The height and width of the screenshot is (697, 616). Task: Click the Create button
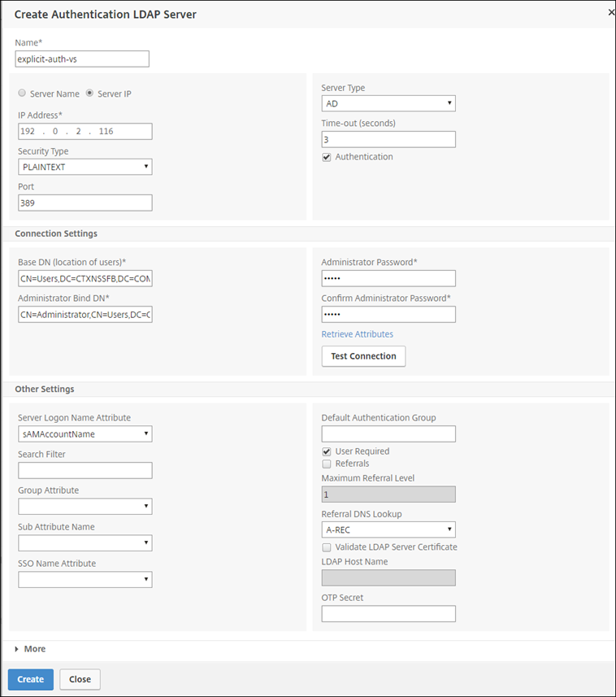pyautogui.click(x=30, y=679)
